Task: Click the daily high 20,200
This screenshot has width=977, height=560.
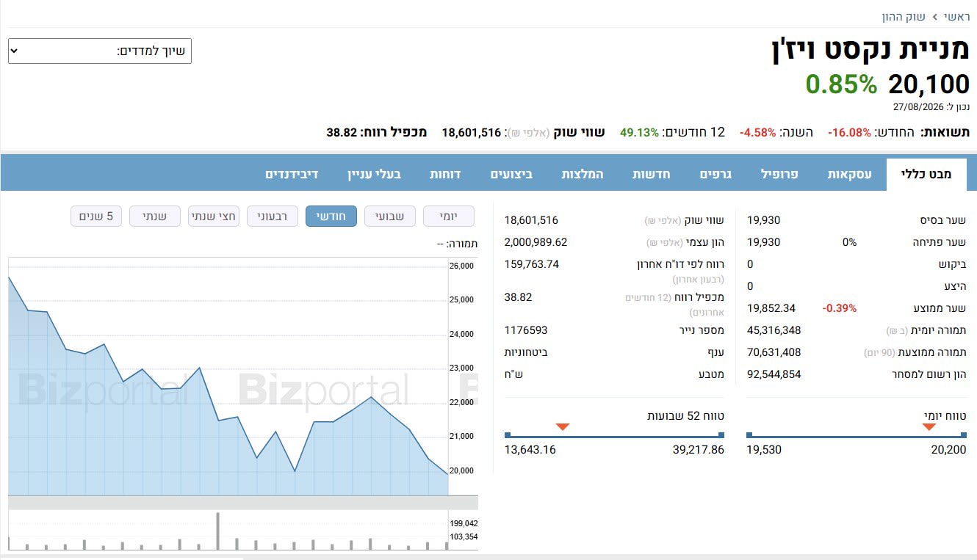Action: pos(948,449)
